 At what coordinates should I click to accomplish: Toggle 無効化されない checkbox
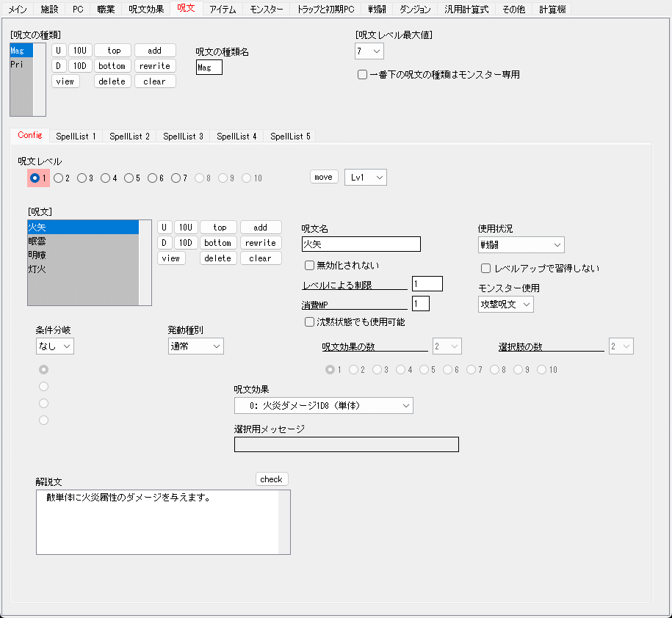tap(309, 266)
